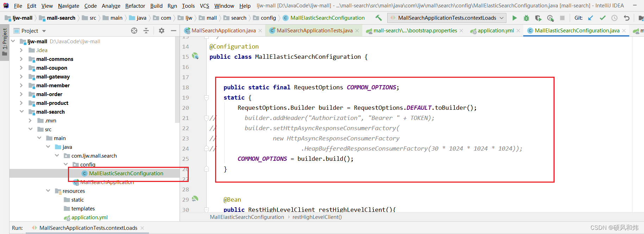Close the bootstrap.properties tab
The height and width of the screenshot is (234, 644).
tap(461, 31)
